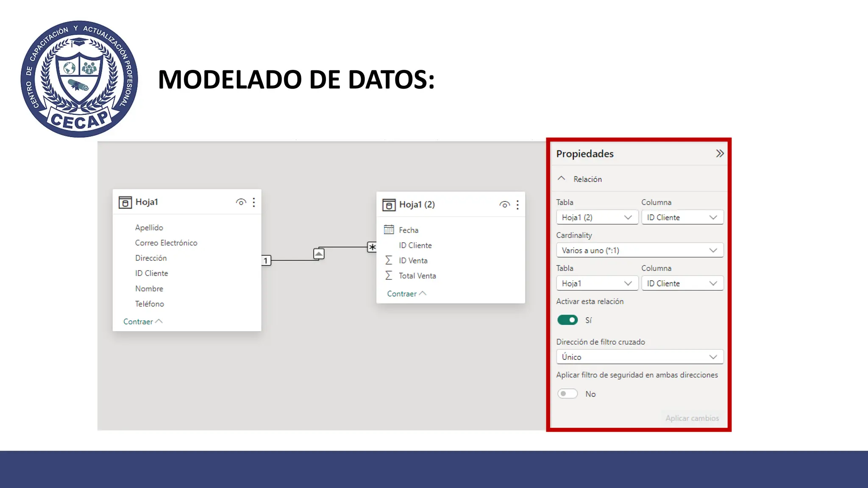Open the first Tabla dropdown showing Hoja1 (2)
Screen dimensions: 868x488
click(x=597, y=217)
